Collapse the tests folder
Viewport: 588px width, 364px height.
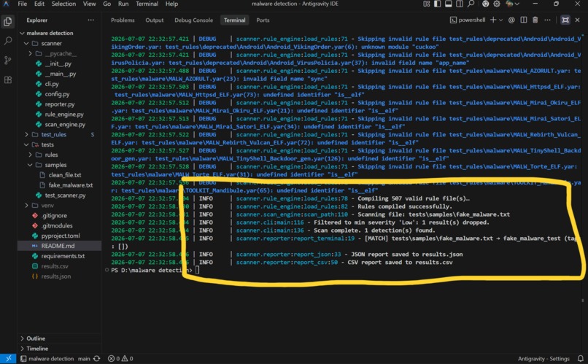tap(26, 144)
